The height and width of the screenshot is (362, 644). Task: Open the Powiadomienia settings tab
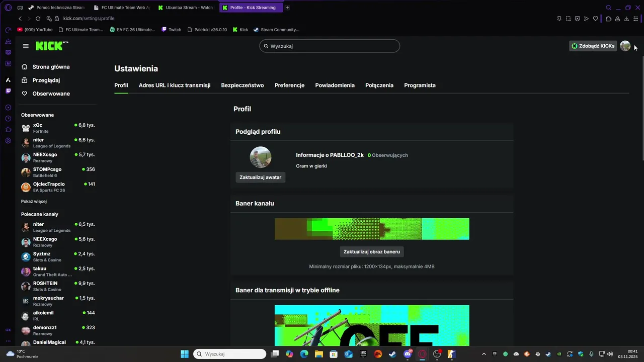tap(335, 85)
